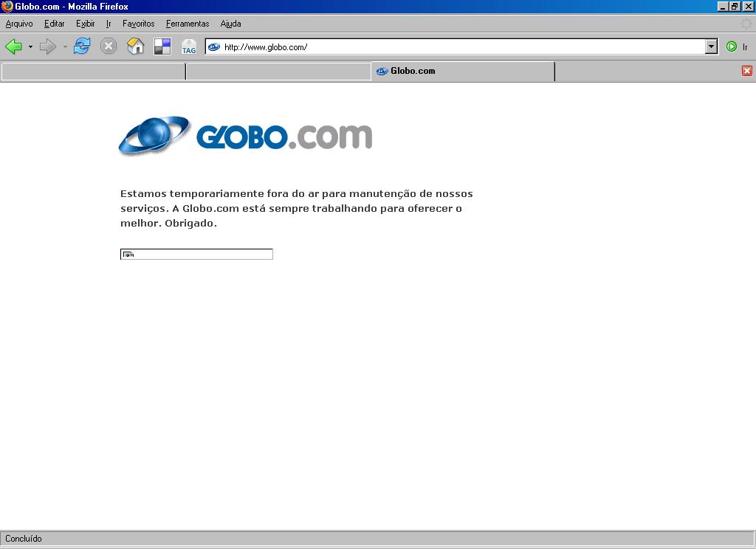Click the site favicon in the address bar
Viewport: 756px width, 549px height.
click(214, 46)
